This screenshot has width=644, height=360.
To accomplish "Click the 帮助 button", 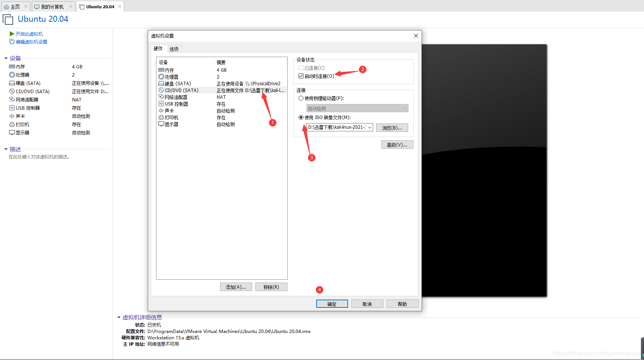I will point(402,304).
